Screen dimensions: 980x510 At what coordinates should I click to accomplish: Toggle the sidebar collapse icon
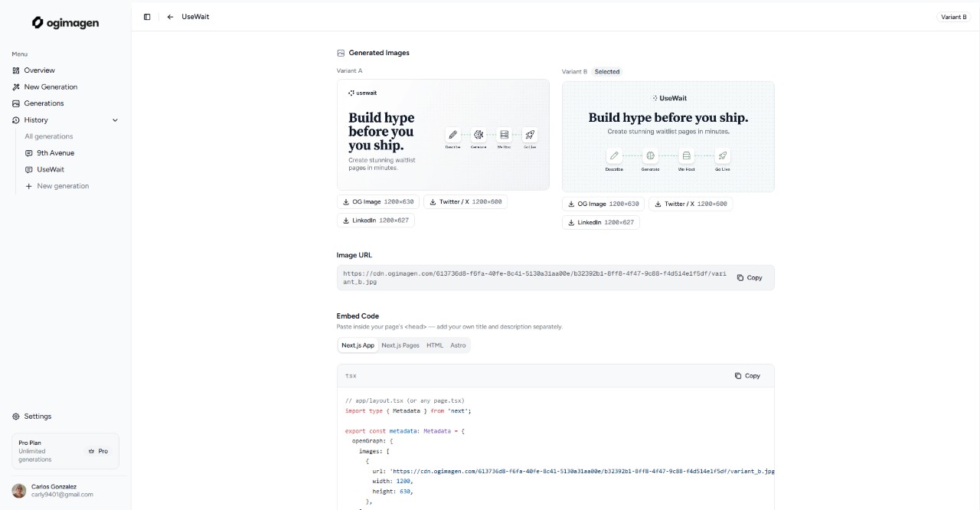pyautogui.click(x=147, y=17)
